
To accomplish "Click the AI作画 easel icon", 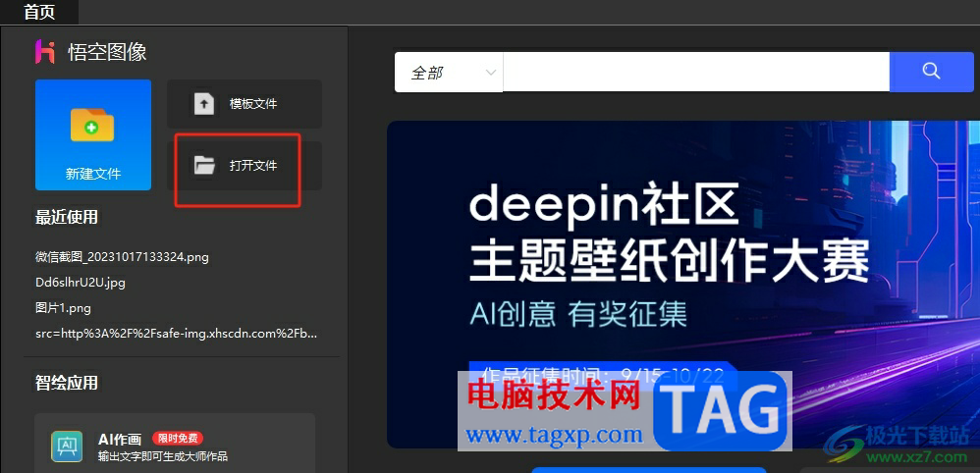I will pyautogui.click(x=67, y=447).
